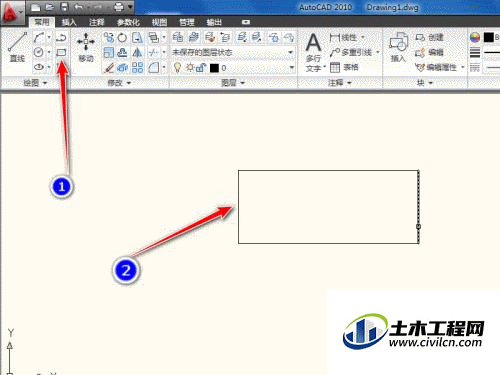Click the 多行文字 text tool
This screenshot has width=500, height=375.
point(314,52)
